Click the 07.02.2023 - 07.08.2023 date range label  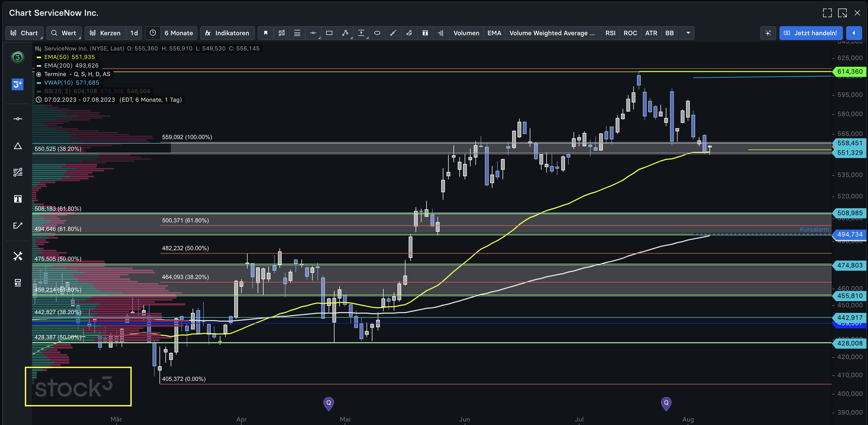(79, 100)
